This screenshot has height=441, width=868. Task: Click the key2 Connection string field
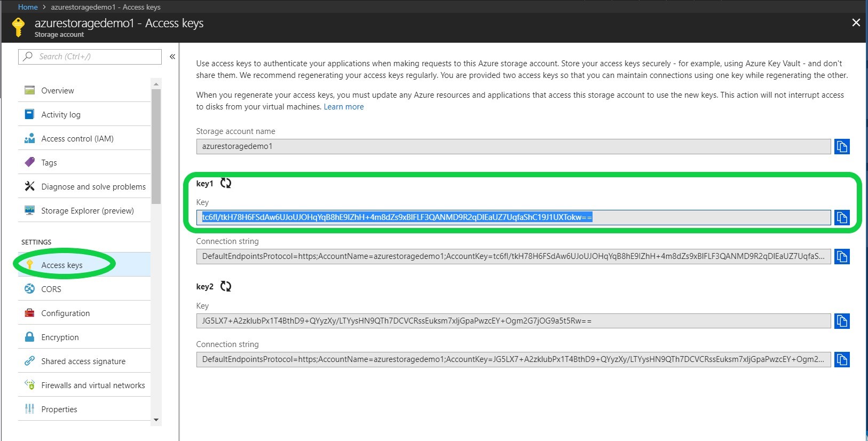(x=514, y=359)
